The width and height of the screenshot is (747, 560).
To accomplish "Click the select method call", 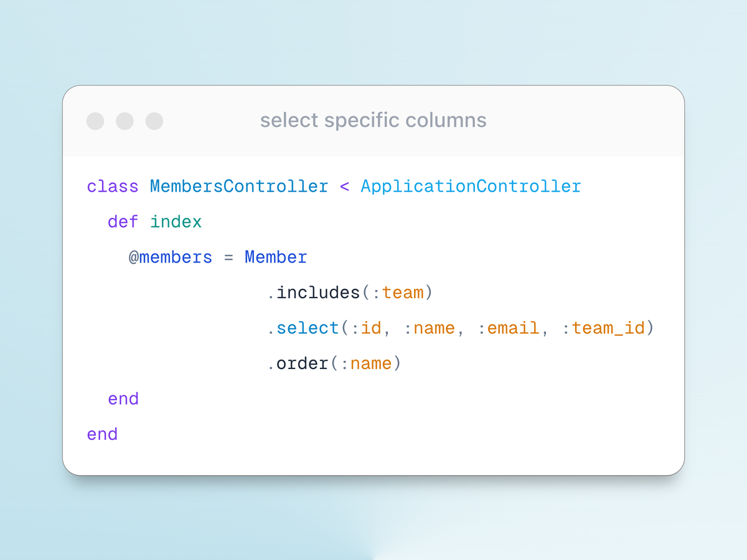I will tap(308, 328).
